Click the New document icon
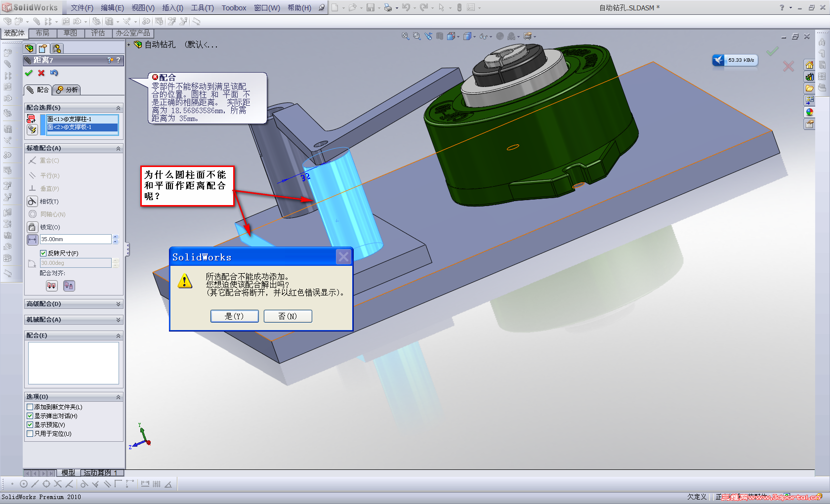Screen dimensions: 830x504 coord(335,7)
